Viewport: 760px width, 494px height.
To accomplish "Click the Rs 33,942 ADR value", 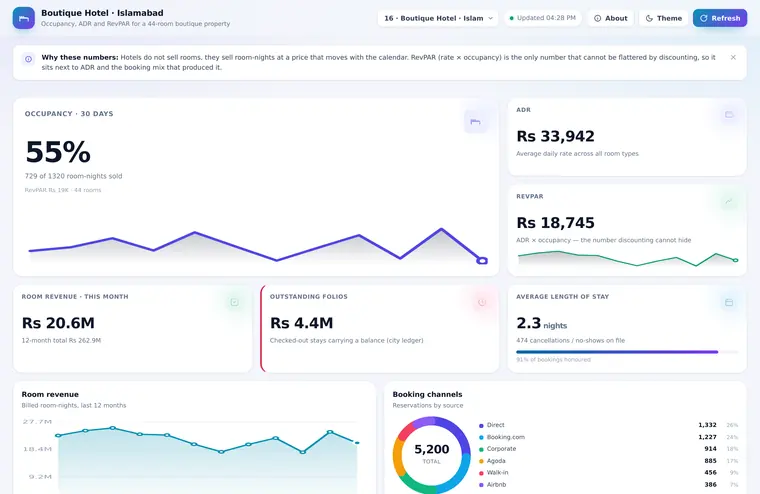I will [x=555, y=136].
